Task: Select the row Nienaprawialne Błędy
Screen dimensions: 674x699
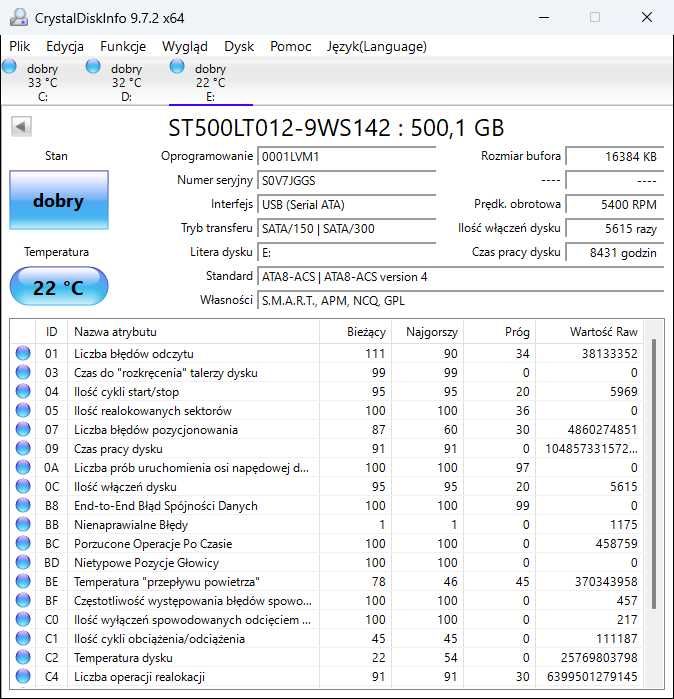Action: [x=327, y=525]
